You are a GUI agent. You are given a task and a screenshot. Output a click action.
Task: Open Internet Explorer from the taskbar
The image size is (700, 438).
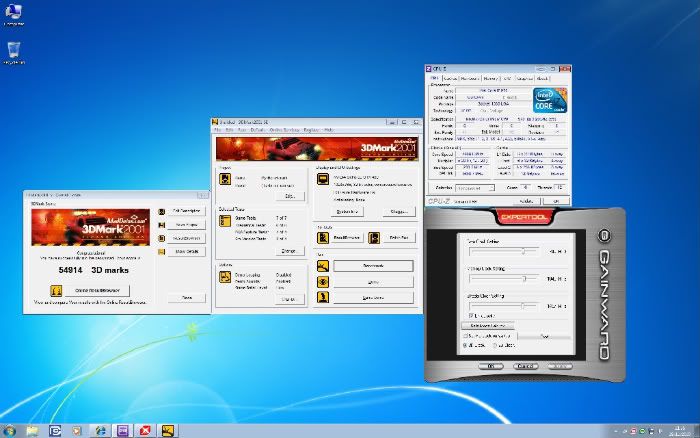[100, 430]
